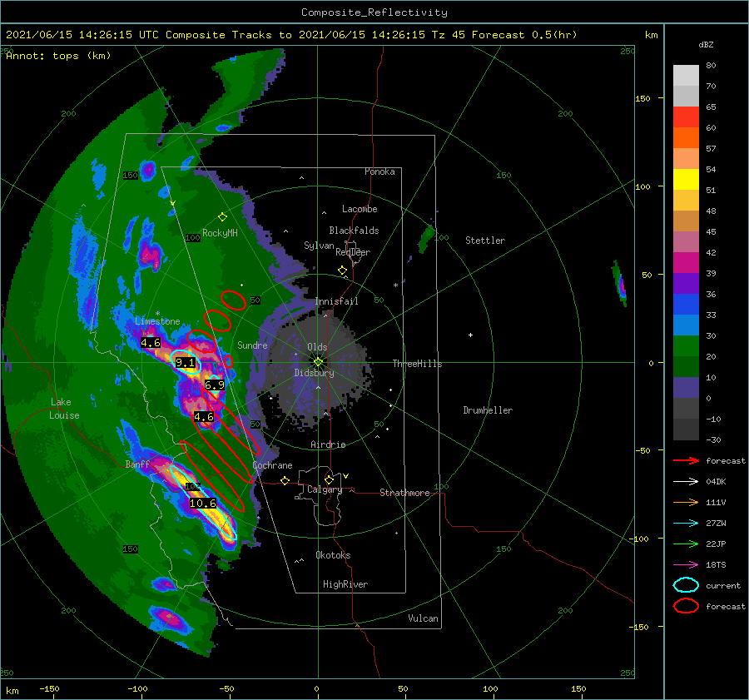Image resolution: width=749 pixels, height=700 pixels.
Task: Pick the slate purple swatch between 10 and 0
Action: point(686,388)
